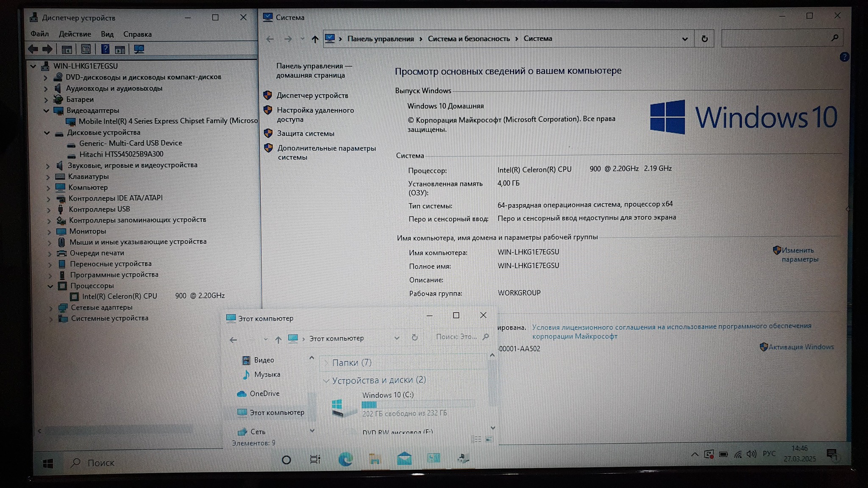Screen dimensions: 868x488
Task: Collapse the Устройства и диски section
Action: (x=326, y=380)
